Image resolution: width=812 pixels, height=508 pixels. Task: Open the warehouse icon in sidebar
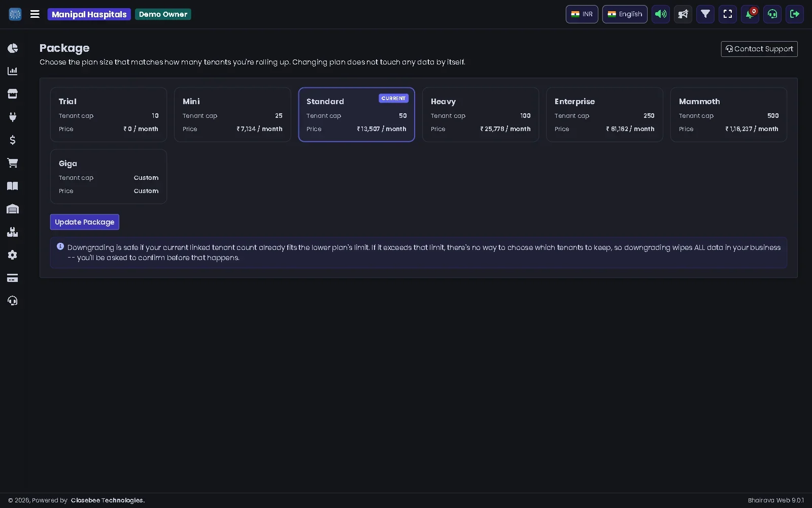13,209
